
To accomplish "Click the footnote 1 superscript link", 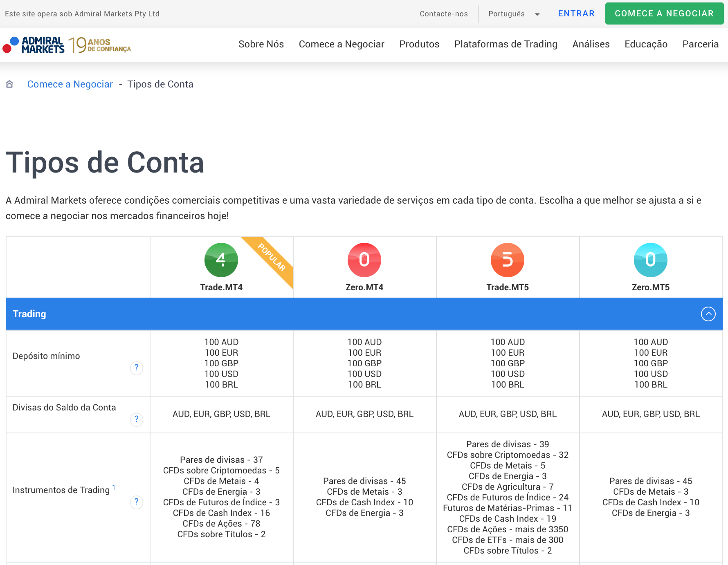I will click(x=114, y=487).
